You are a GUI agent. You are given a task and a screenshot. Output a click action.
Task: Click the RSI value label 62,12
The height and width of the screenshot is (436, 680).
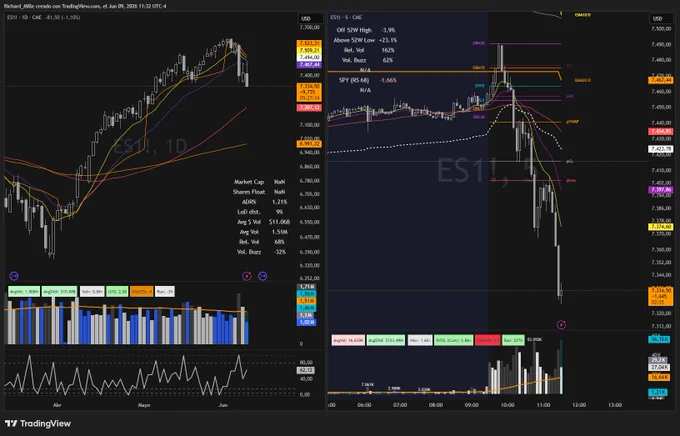(x=306, y=370)
